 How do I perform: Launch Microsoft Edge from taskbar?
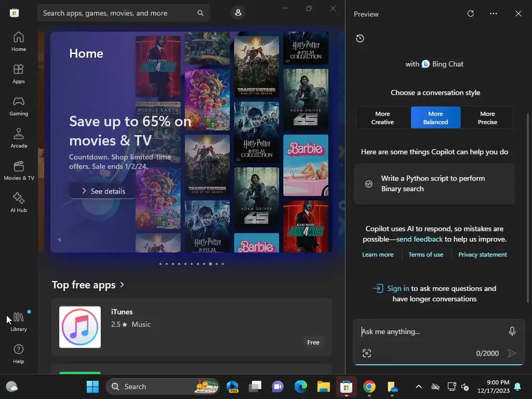click(301, 387)
